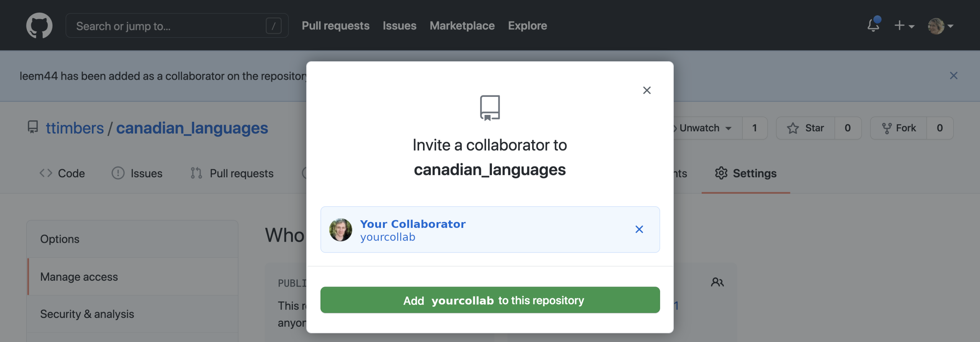980x342 pixels.
Task: Select Manage access in sidebar
Action: pyautogui.click(x=79, y=277)
